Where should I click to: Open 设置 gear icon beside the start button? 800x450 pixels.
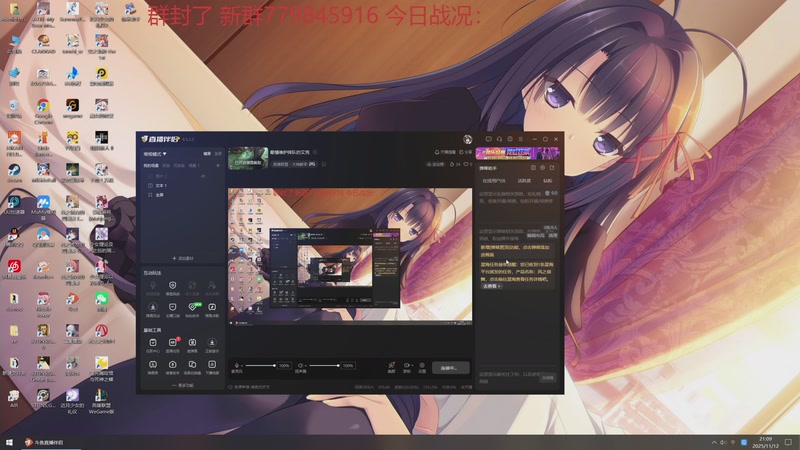pyautogui.click(x=422, y=366)
